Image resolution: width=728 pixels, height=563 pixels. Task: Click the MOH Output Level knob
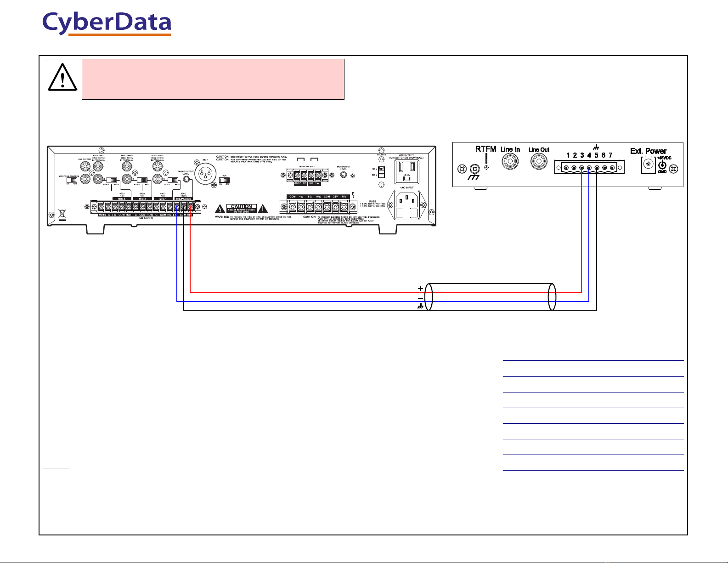click(343, 175)
